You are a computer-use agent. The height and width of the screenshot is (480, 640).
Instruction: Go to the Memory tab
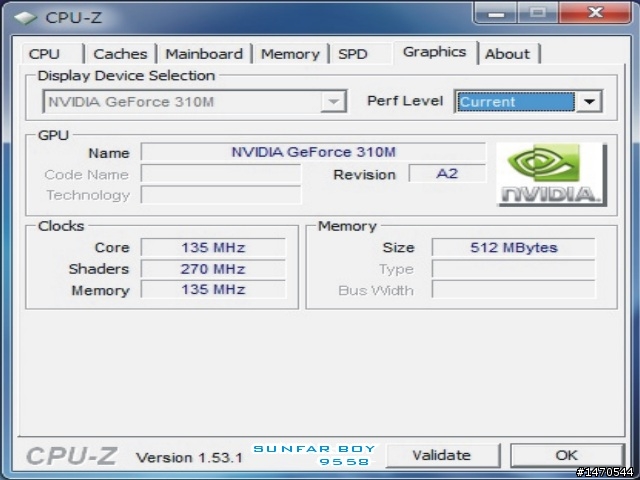point(290,54)
